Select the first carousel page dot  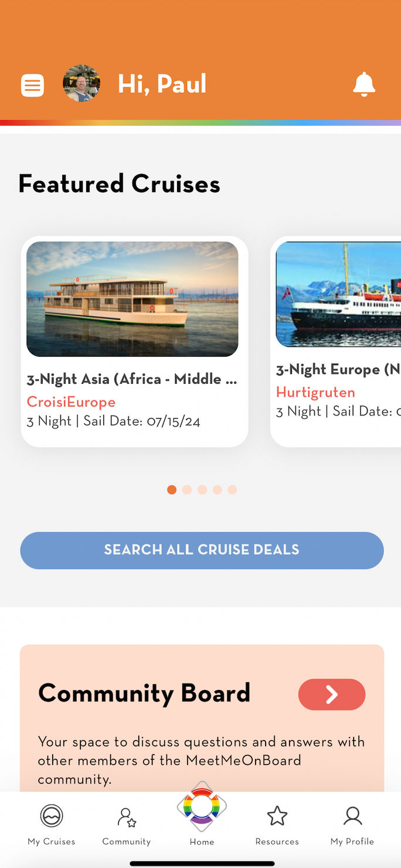tap(172, 489)
